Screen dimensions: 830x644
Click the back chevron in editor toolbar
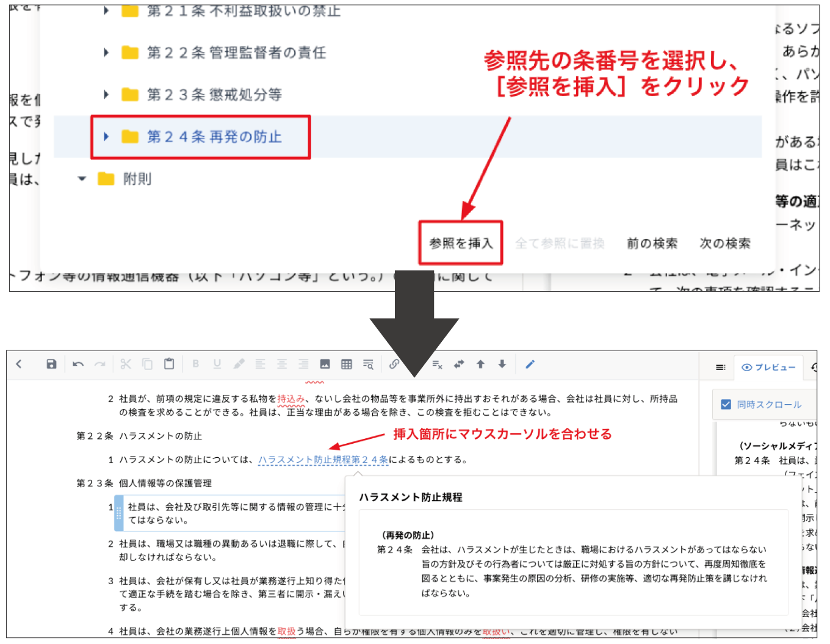click(19, 364)
